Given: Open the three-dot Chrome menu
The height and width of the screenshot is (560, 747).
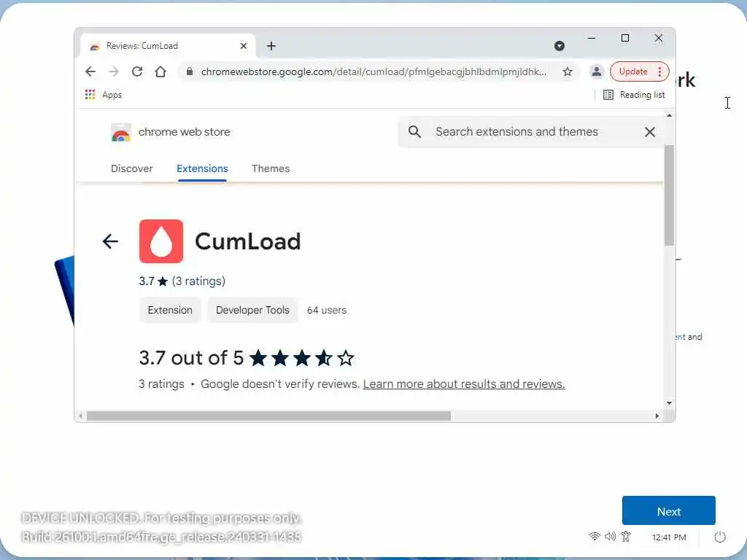Looking at the screenshot, I should (x=659, y=71).
